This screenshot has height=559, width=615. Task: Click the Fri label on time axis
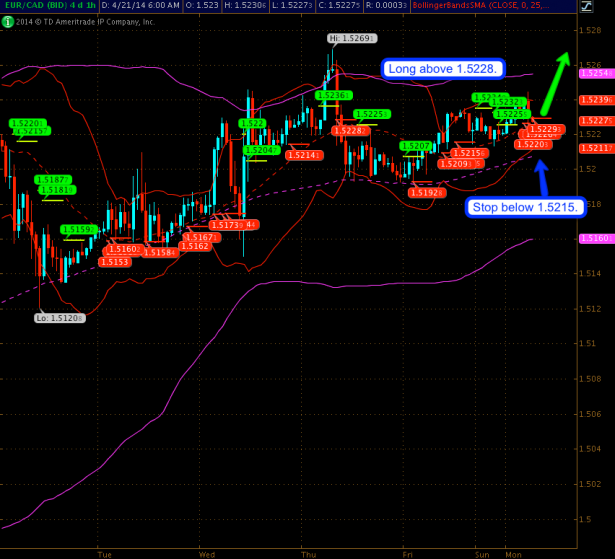click(408, 554)
